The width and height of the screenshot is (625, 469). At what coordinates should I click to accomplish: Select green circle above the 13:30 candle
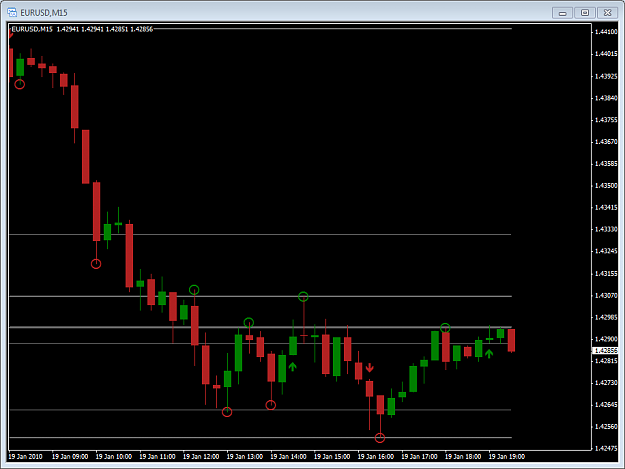[x=249, y=322]
